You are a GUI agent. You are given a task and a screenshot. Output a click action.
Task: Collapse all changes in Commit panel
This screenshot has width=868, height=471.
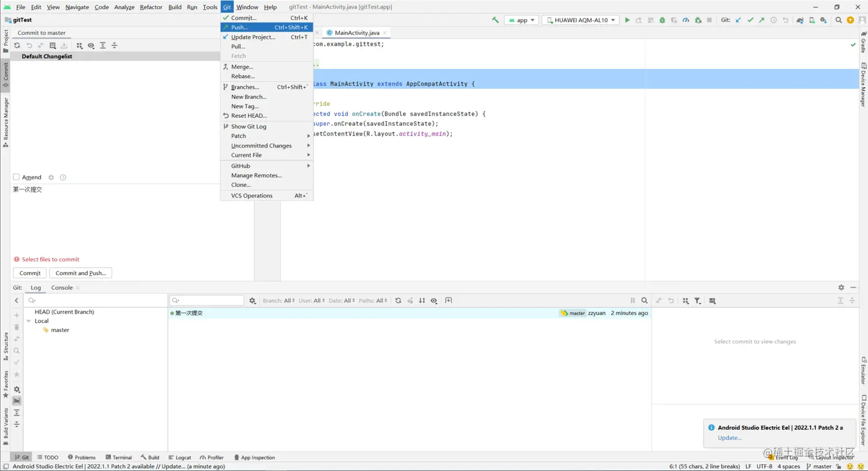tap(114, 45)
